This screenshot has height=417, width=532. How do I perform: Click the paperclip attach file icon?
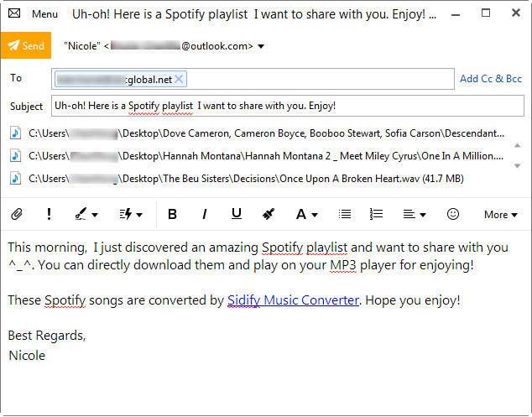[x=17, y=214]
